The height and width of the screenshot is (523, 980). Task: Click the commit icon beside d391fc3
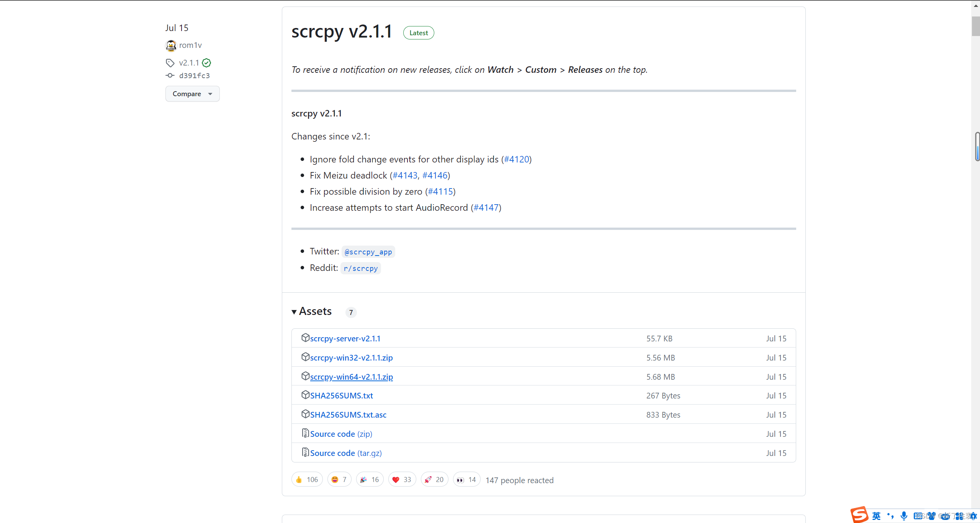[x=170, y=75]
